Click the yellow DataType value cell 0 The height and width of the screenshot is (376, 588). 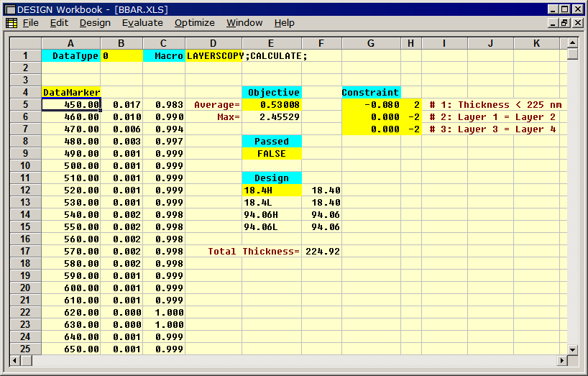(x=121, y=56)
